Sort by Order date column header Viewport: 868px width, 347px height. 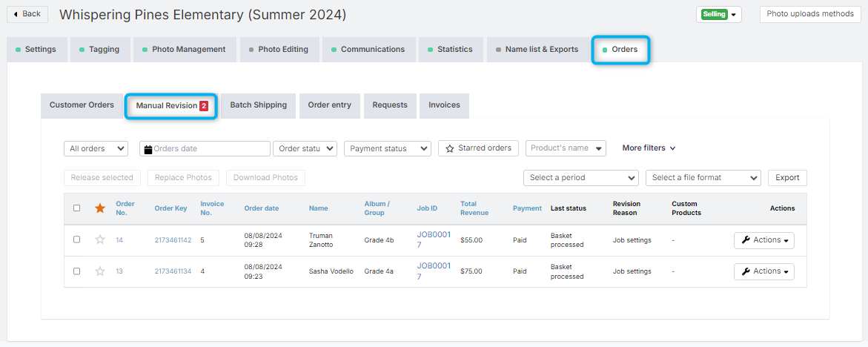click(261, 208)
